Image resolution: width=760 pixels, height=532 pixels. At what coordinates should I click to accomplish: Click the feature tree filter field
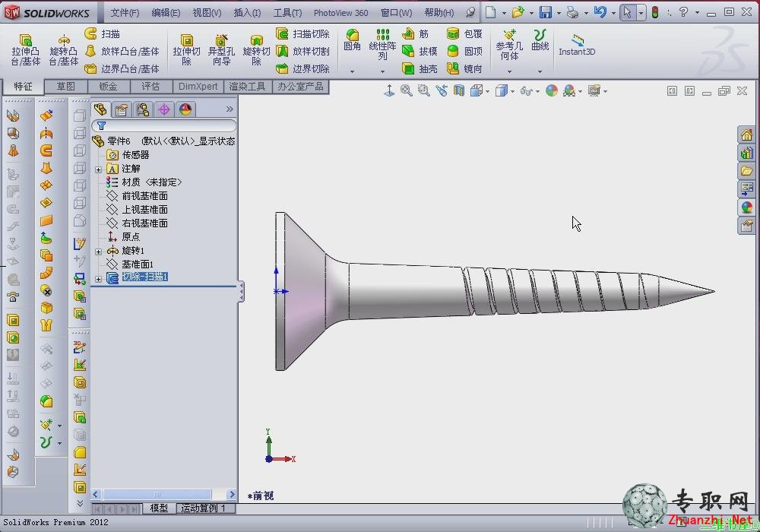[x=164, y=126]
